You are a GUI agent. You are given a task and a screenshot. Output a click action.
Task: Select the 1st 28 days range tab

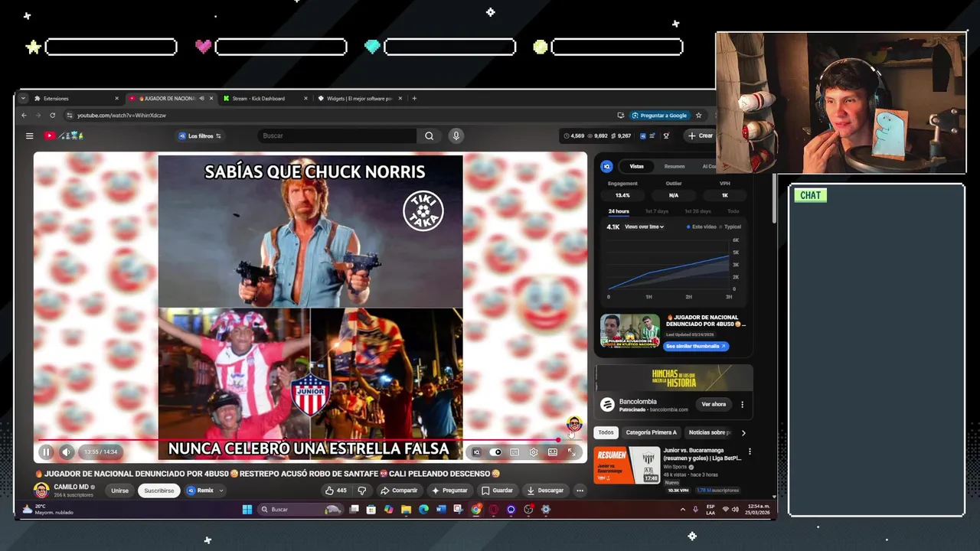coord(697,211)
